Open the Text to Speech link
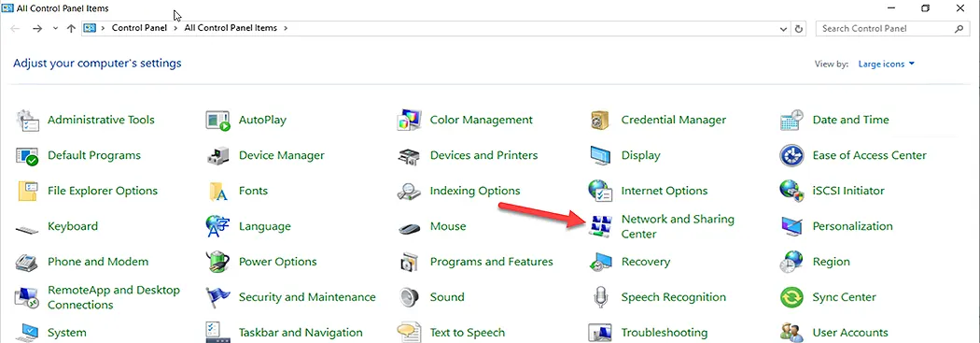Viewport: 980px width, 343px height. click(468, 333)
